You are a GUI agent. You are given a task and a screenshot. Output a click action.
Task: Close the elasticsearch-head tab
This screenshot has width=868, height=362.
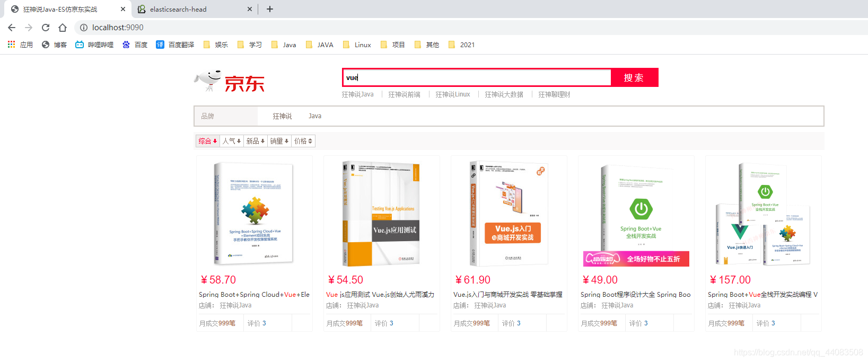point(250,9)
